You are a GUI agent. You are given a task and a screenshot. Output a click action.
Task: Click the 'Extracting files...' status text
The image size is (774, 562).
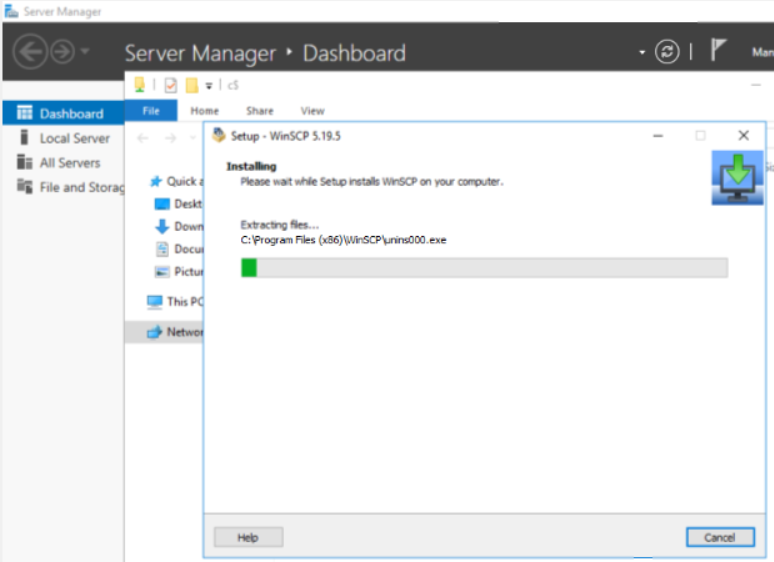coord(279,225)
